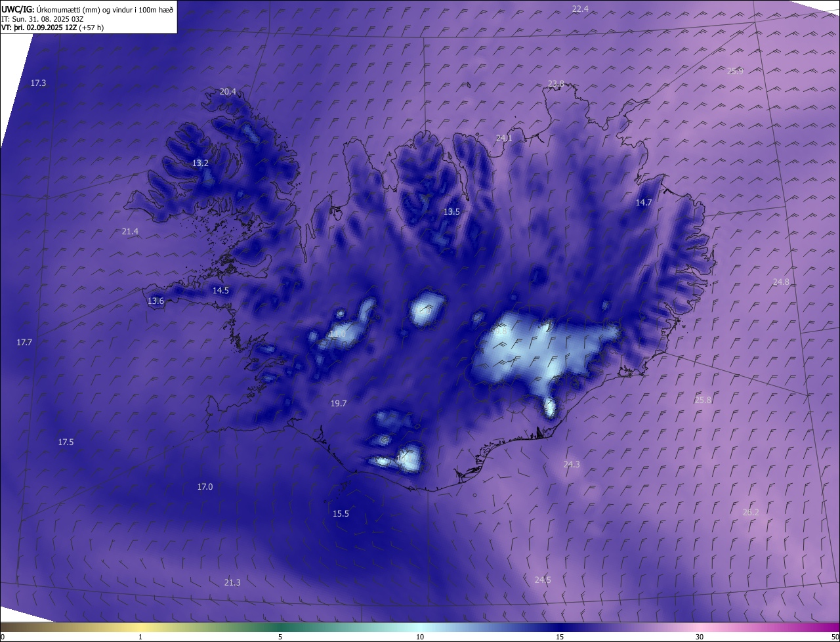
Task: Click the 19.7 value label
Action: click(x=339, y=404)
